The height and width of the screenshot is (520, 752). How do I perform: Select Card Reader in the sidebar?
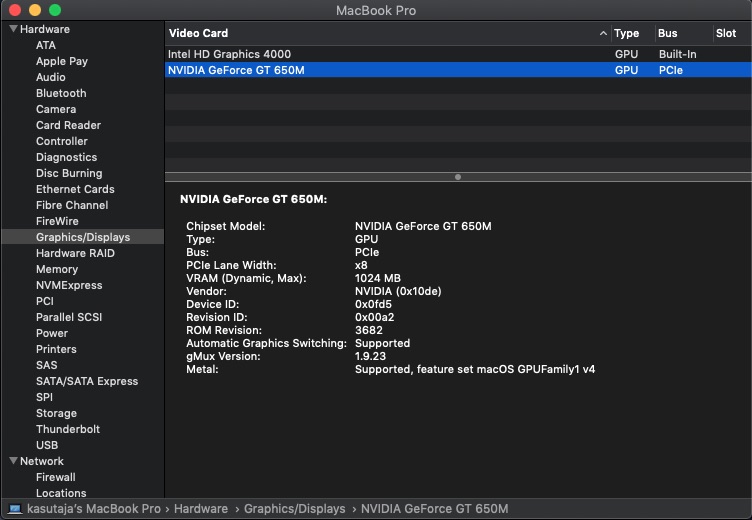(68, 125)
